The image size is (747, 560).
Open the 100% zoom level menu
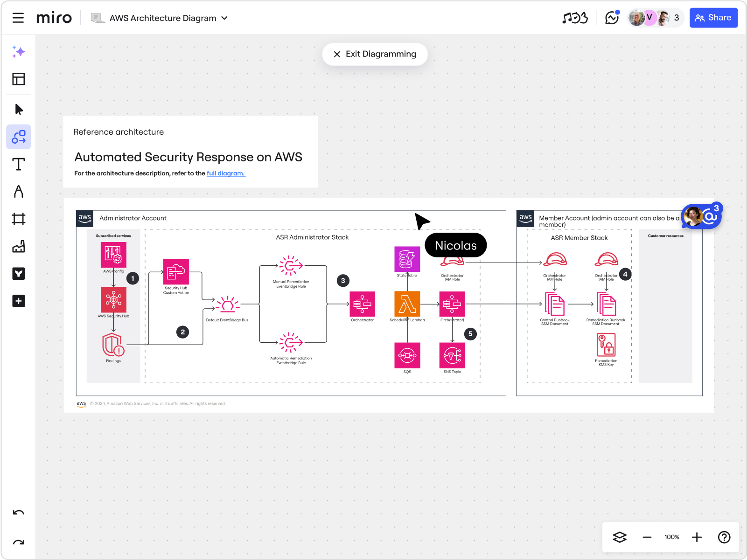[672, 537]
